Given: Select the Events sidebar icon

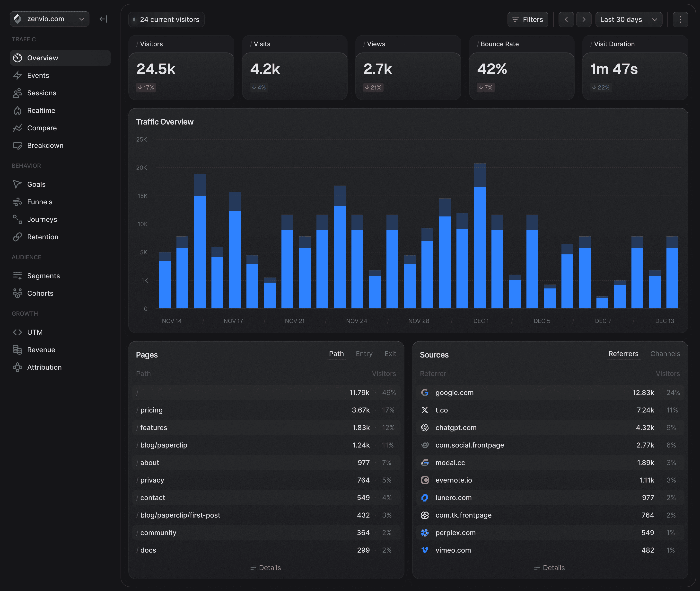Looking at the screenshot, I should pyautogui.click(x=17, y=75).
